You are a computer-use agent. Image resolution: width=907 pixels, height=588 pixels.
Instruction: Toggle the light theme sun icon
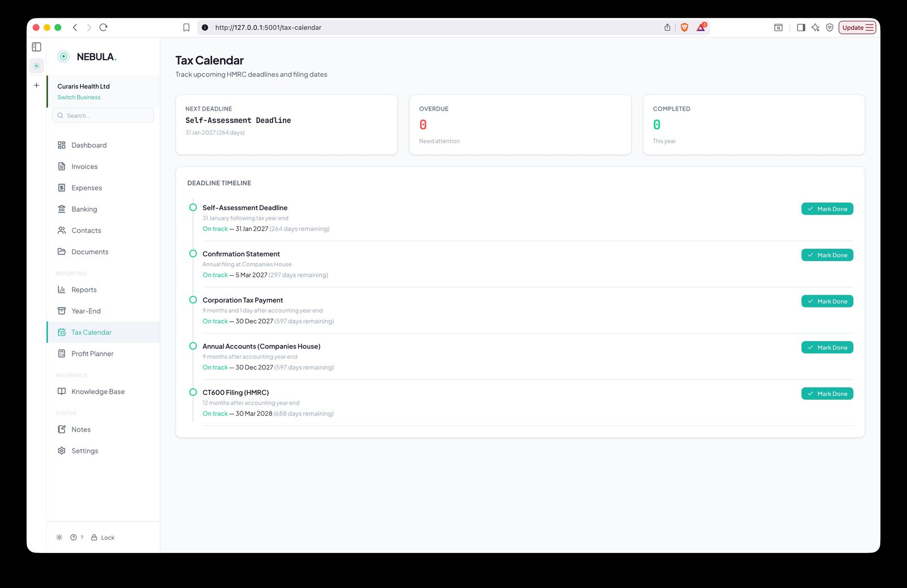pos(59,538)
